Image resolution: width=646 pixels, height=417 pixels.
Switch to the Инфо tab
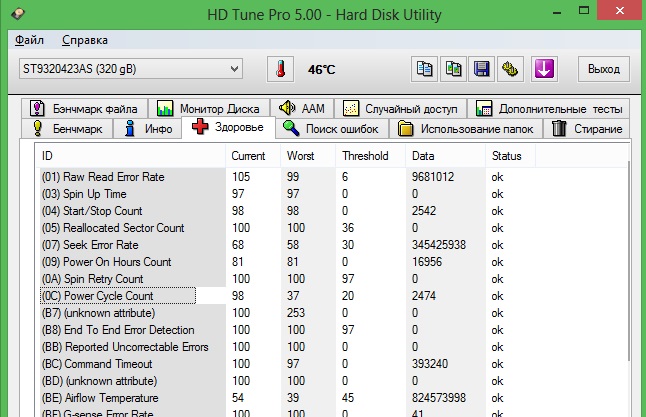click(x=148, y=129)
